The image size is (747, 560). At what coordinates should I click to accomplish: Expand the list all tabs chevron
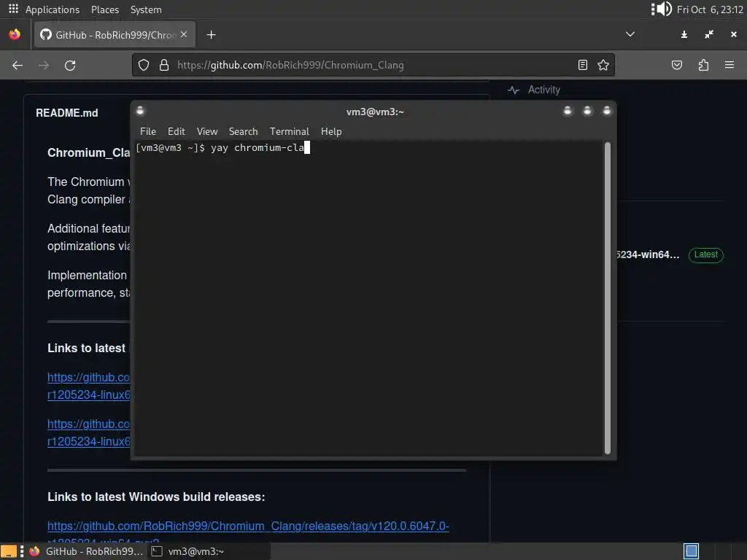click(630, 34)
